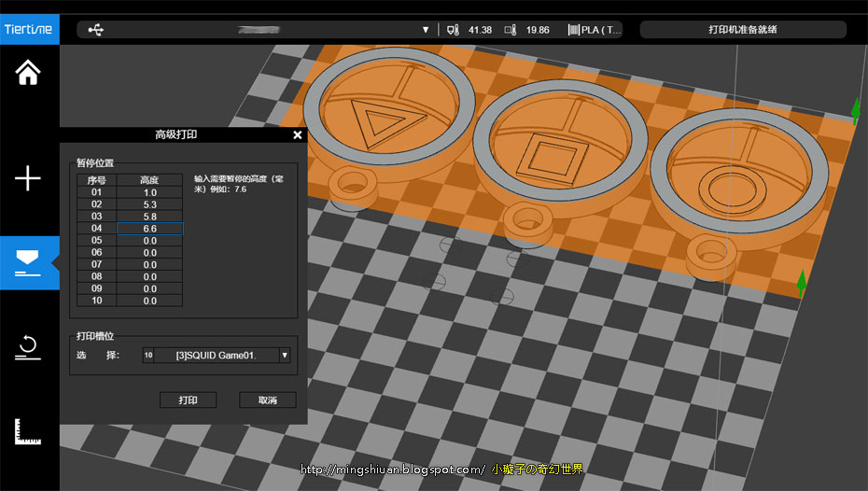Open the Home screen icon
Screen dimensions: 868x491
click(28, 73)
